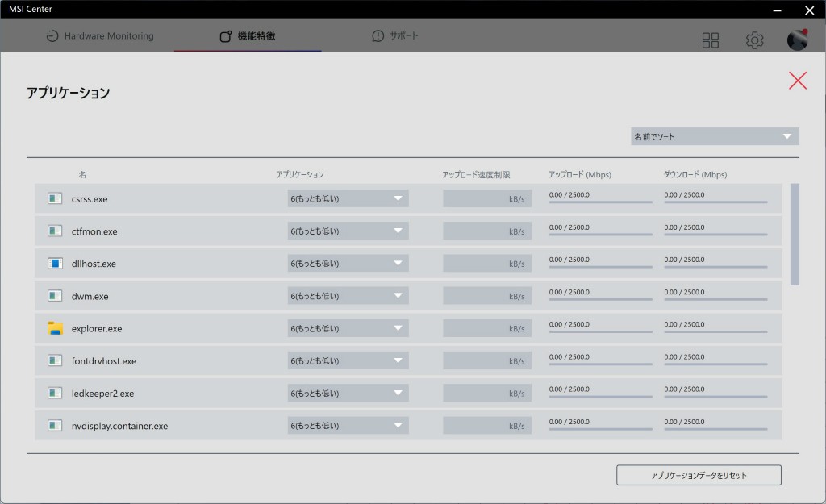Viewport: 826px width, 504px height.
Task: Select the fontdrvhost.exe name text
Action: [x=104, y=361]
